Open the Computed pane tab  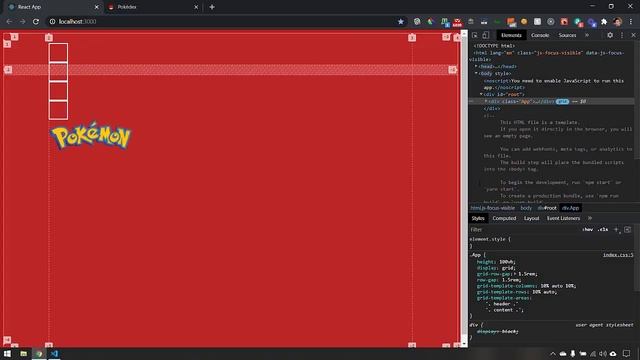(504, 218)
